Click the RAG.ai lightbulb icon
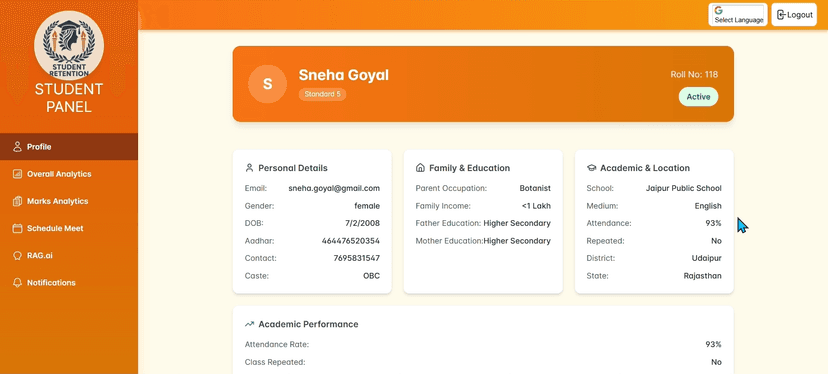The width and height of the screenshot is (828, 374). (x=17, y=256)
